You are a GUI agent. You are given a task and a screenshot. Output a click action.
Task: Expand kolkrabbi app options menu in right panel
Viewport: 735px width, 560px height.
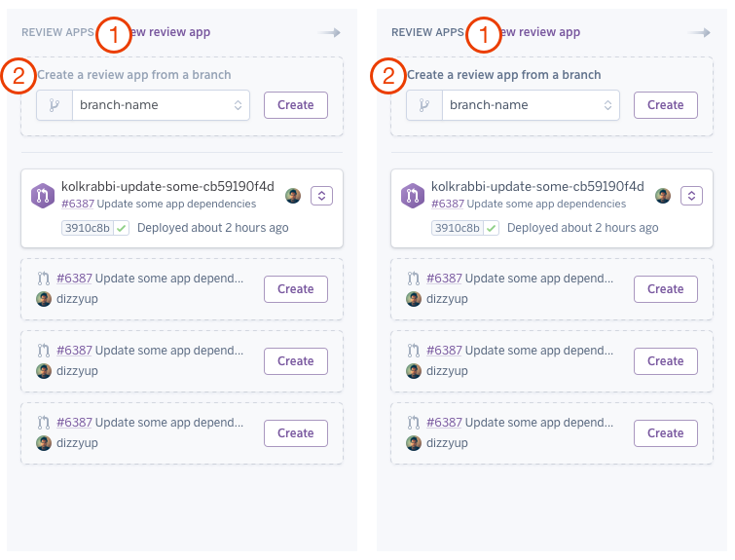691,196
